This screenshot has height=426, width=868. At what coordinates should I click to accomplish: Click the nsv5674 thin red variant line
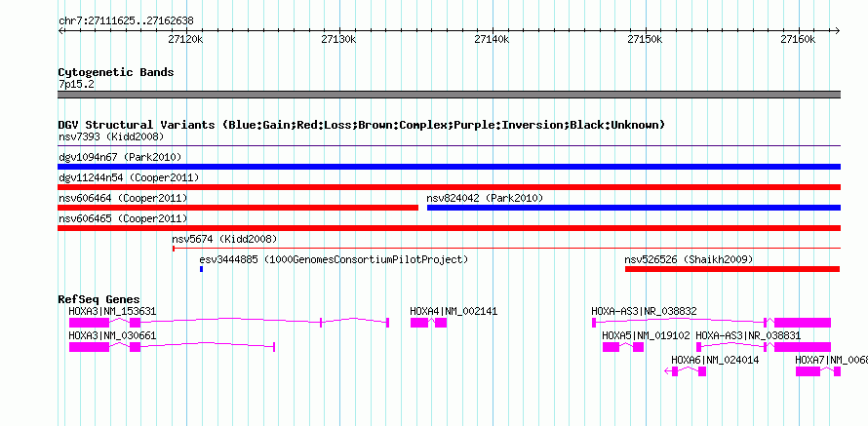(x=506, y=249)
